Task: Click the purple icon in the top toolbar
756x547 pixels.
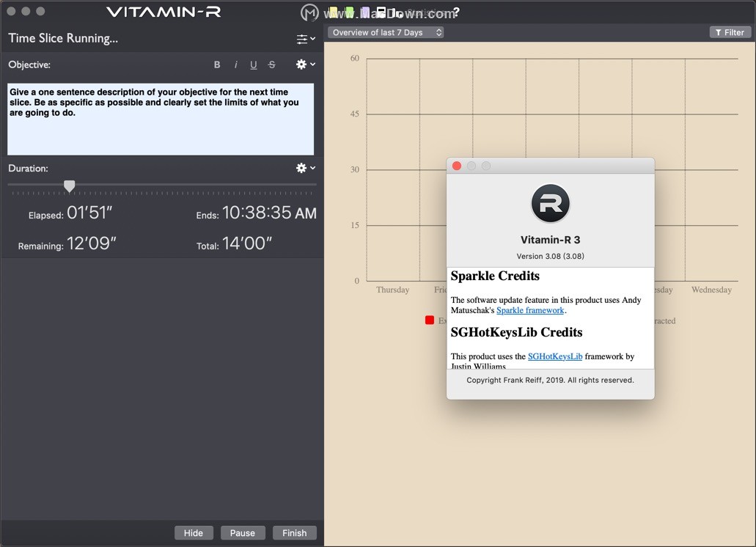Action: [x=365, y=12]
